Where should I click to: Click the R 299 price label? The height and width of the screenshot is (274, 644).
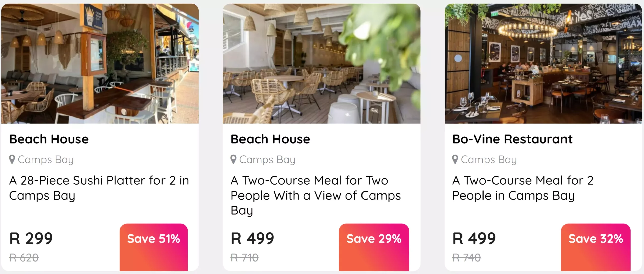point(31,238)
